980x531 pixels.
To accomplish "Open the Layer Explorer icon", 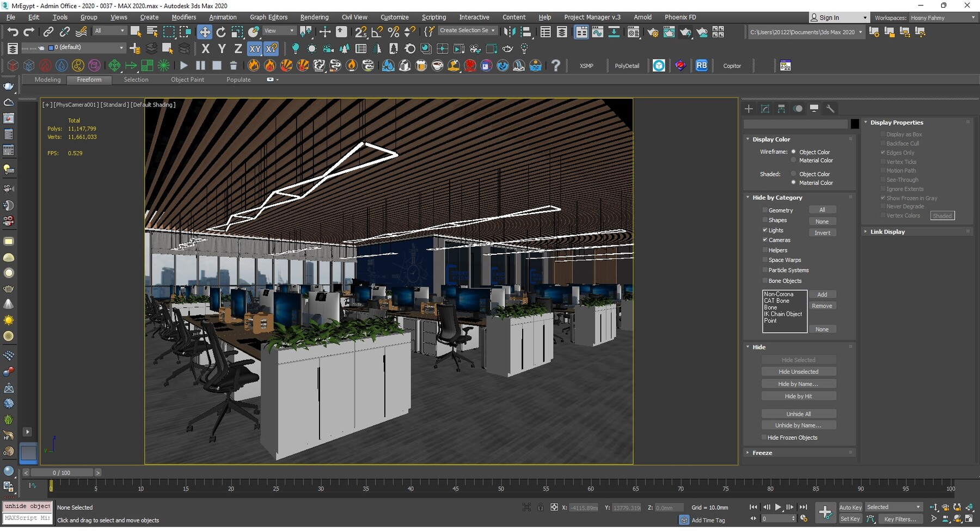I will [562, 32].
